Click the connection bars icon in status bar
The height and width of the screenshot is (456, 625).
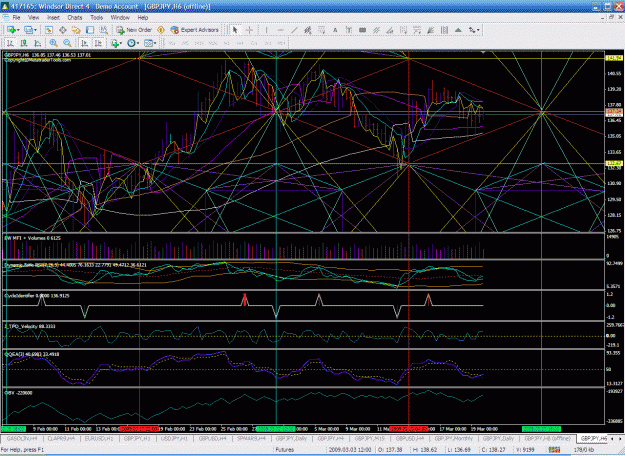point(554,450)
